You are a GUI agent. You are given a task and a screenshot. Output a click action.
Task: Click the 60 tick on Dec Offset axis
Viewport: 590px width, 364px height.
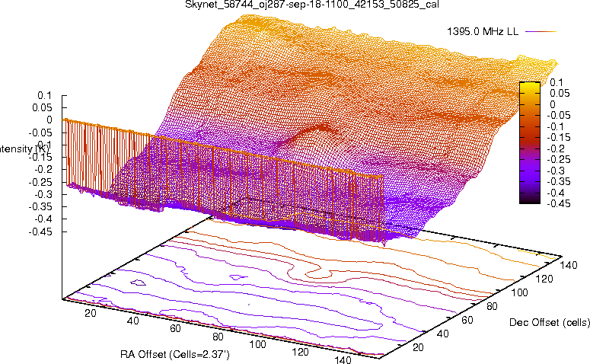(467, 321)
